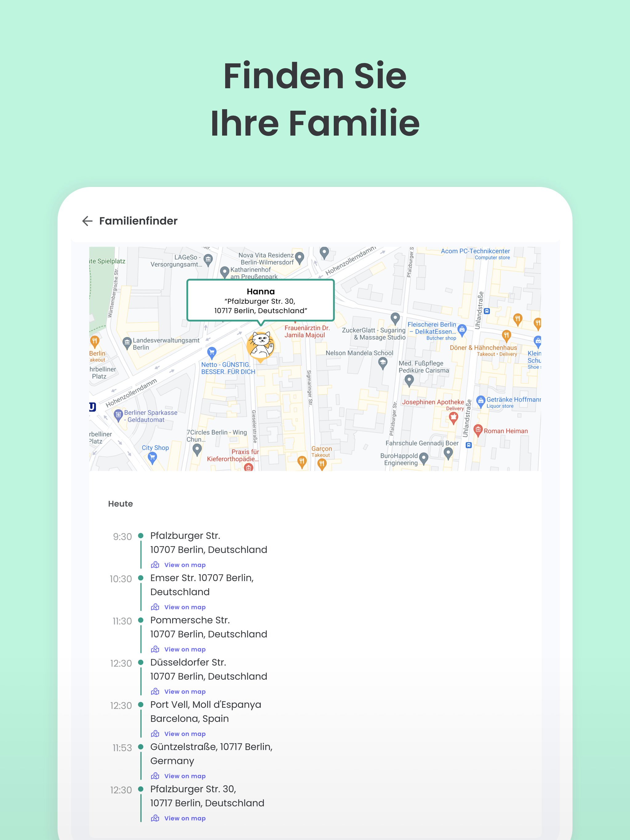Tap City Shop cart pin
This screenshot has width=630, height=840.
tap(152, 459)
